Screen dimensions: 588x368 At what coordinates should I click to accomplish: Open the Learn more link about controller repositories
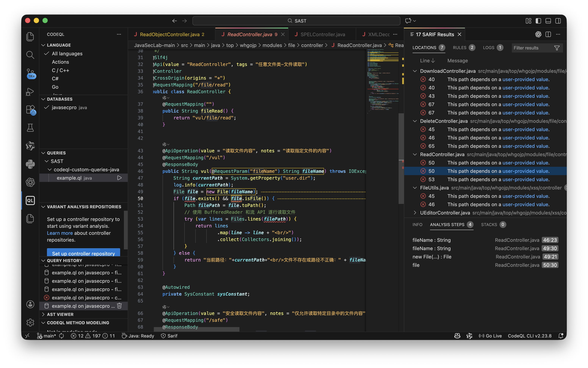(60, 233)
